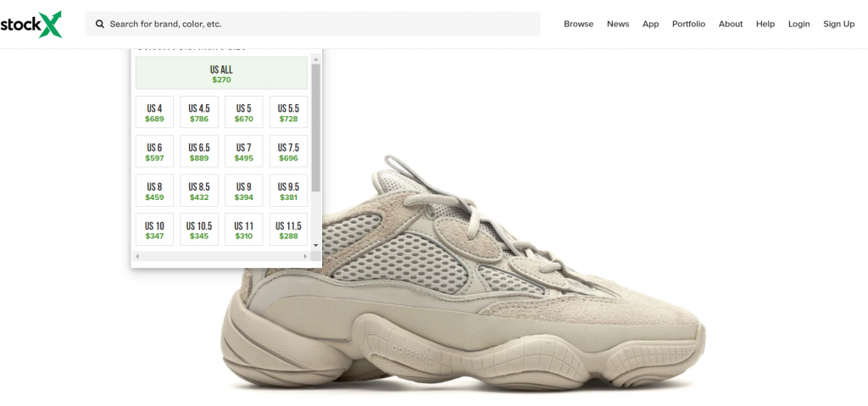Screen dimensions: 868x406
Task: Click the search magnifier icon
Action: click(x=100, y=24)
